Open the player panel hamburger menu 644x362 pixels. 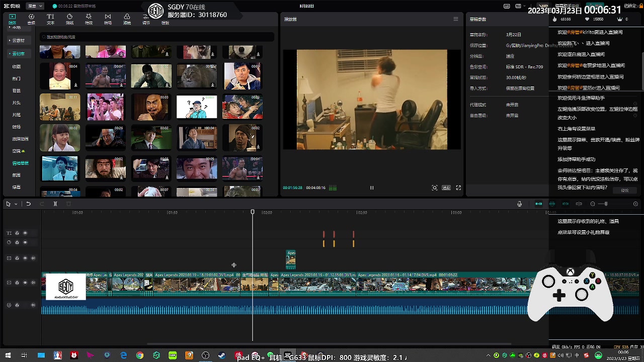pyautogui.click(x=456, y=19)
